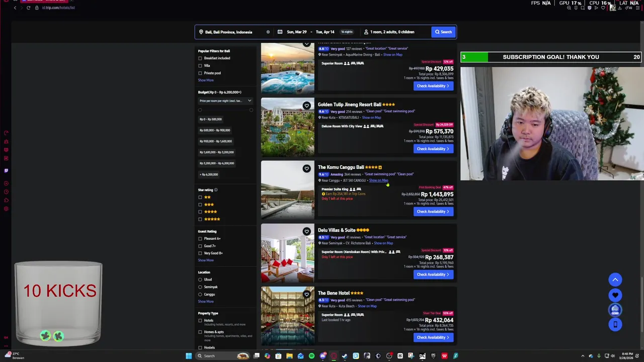Open WPS Office from the taskbar
The width and height of the screenshot is (644, 362).
(444, 356)
